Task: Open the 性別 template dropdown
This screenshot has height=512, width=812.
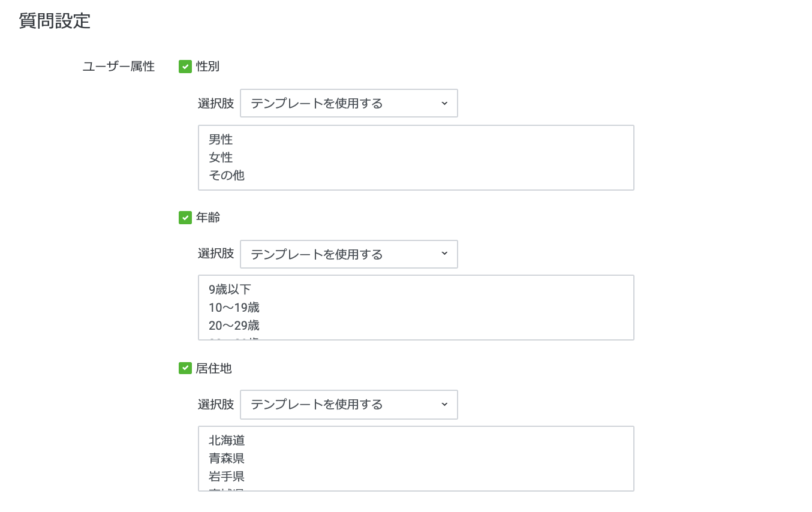Action: (348, 103)
